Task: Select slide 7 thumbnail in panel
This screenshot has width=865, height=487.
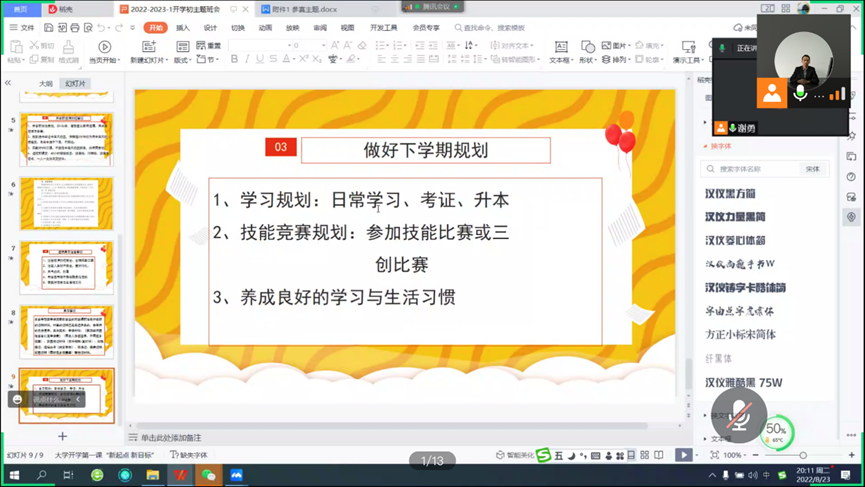Action: pos(67,268)
